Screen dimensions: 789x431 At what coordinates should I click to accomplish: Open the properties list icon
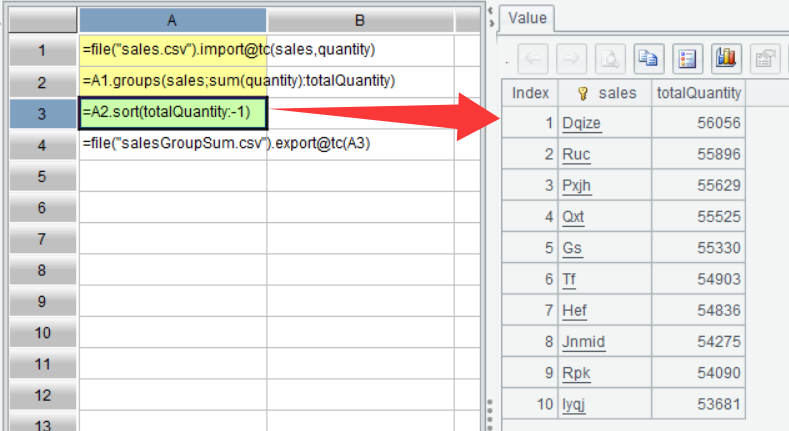pyautogui.click(x=686, y=59)
